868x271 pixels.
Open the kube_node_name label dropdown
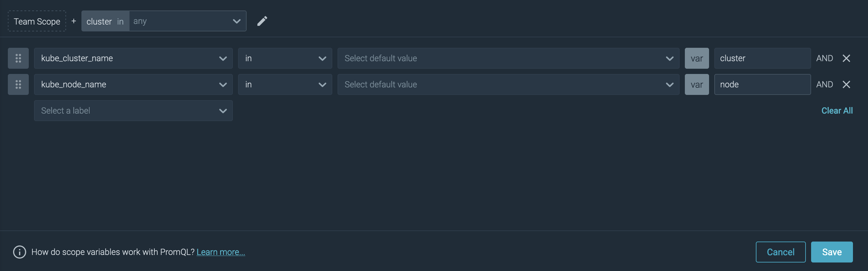(x=133, y=84)
